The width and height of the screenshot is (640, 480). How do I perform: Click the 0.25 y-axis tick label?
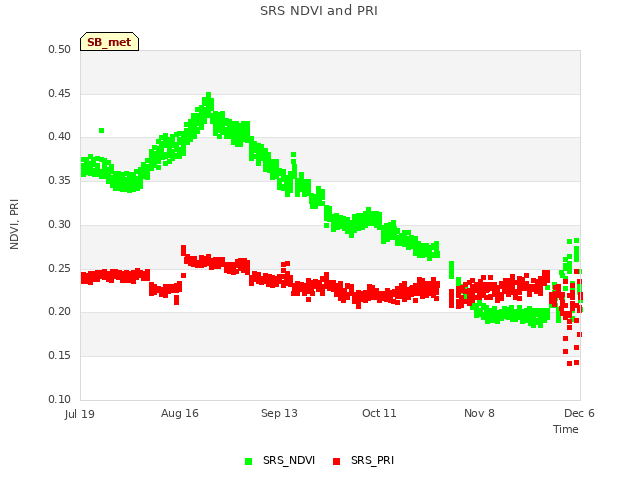pos(59,269)
